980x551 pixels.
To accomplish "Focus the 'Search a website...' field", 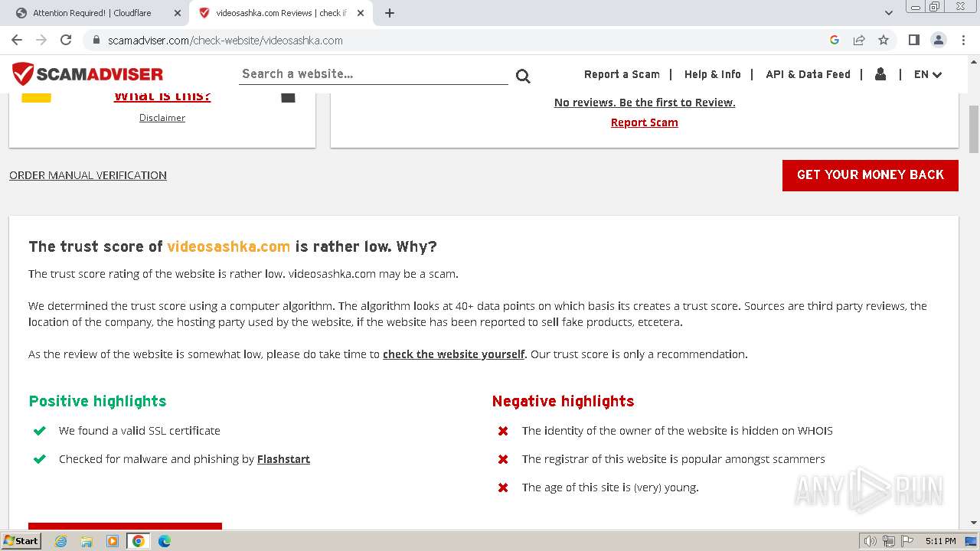I will click(374, 74).
